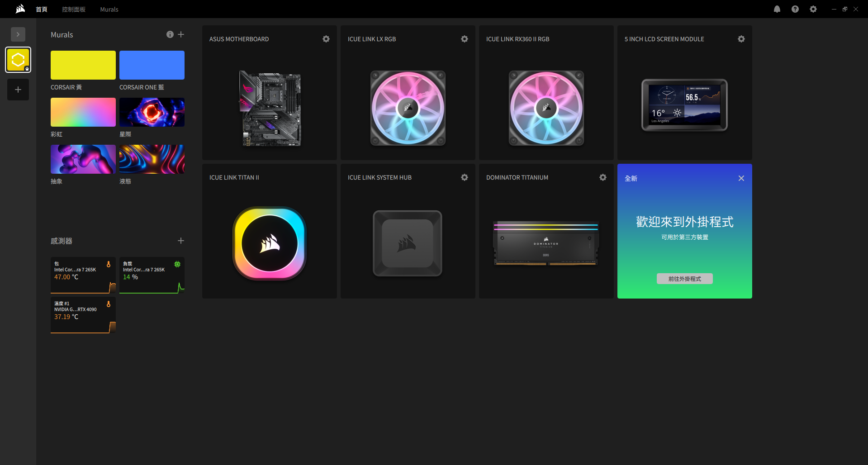Click the 前往外掛程式 button
Viewport: 868px width, 465px height.
point(685,279)
